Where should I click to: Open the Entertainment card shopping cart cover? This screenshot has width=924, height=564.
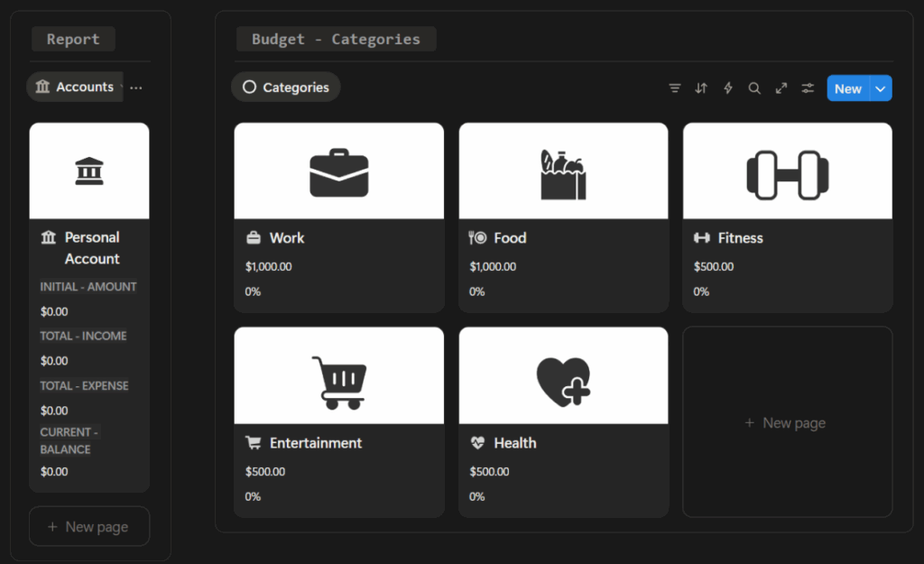(339, 376)
